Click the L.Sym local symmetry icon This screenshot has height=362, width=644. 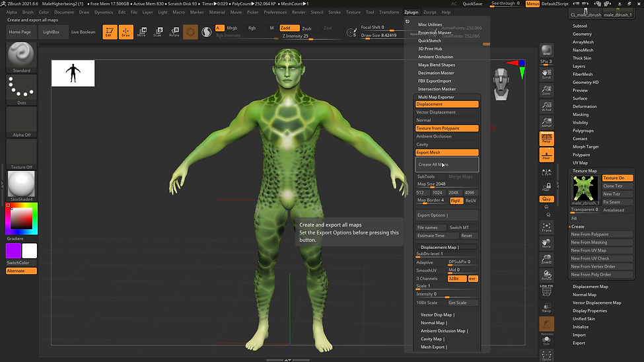tap(547, 172)
